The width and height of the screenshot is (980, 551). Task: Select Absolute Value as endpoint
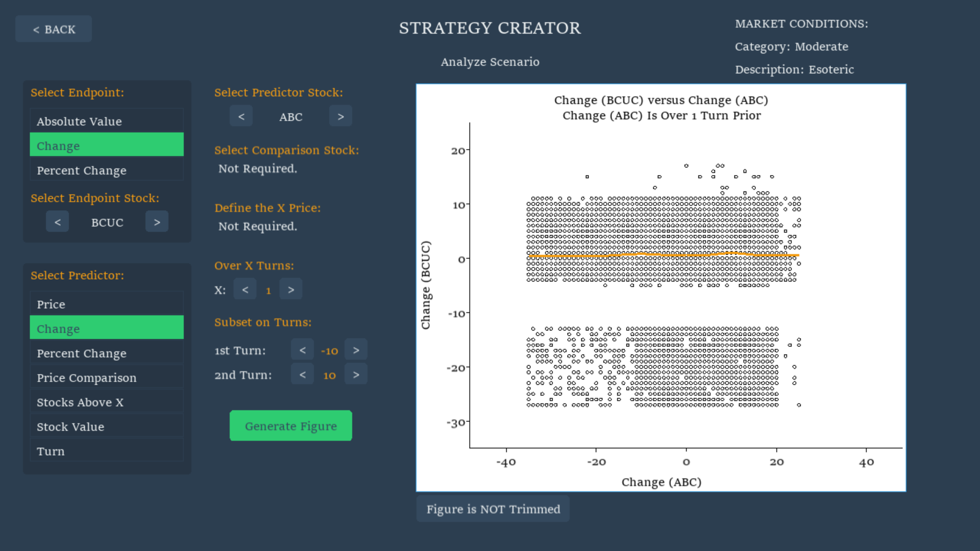(x=107, y=121)
